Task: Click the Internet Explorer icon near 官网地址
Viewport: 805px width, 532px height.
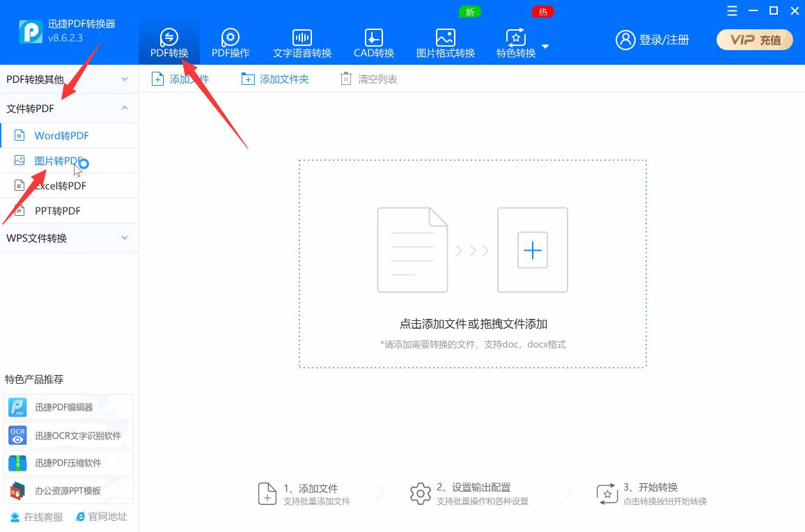Action: click(81, 517)
